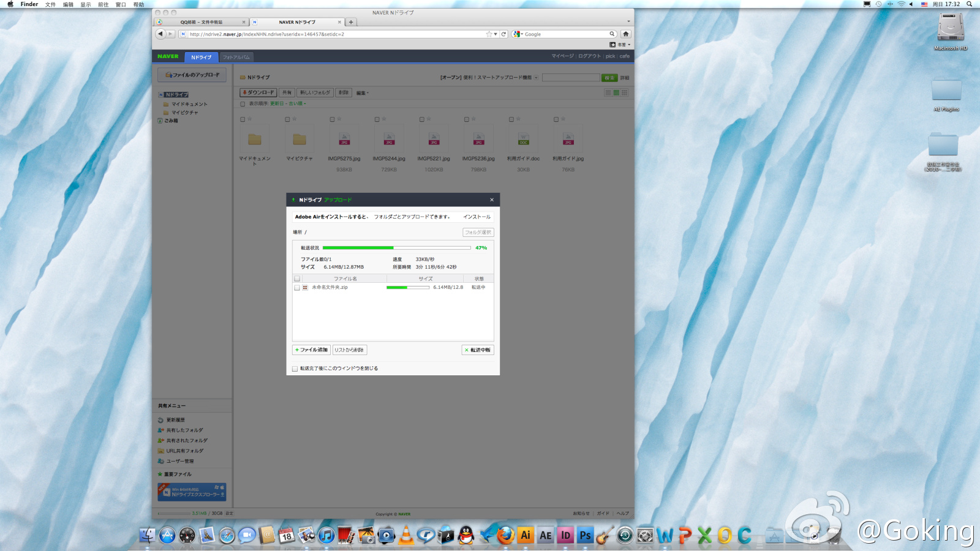Tick the checkbox above 利用ガイド.jpg

pyautogui.click(x=556, y=119)
